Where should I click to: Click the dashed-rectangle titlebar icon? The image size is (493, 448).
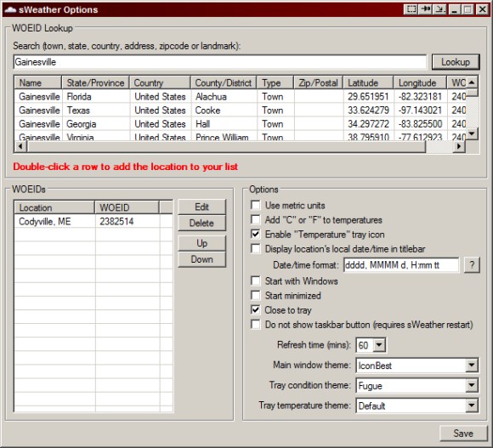tap(411, 9)
